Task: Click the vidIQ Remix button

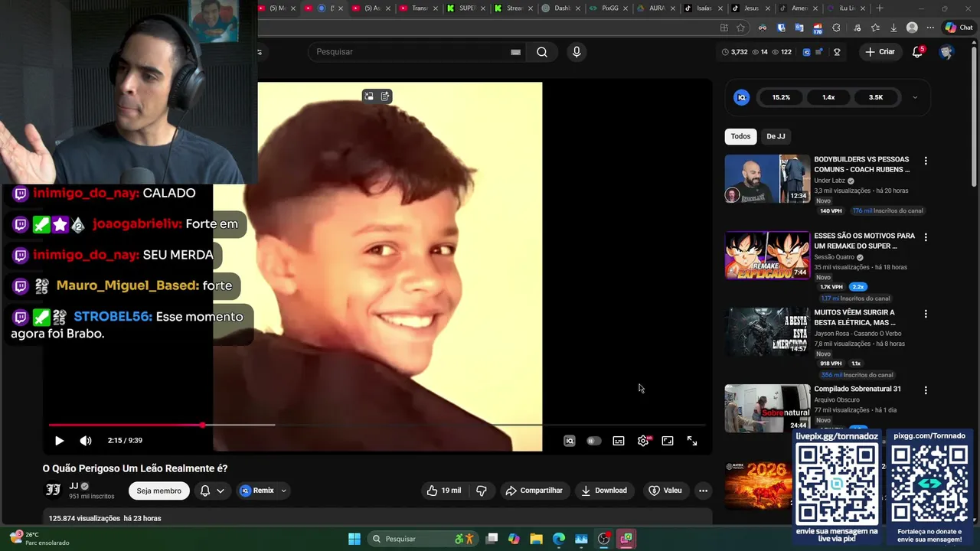Action: 256,491
